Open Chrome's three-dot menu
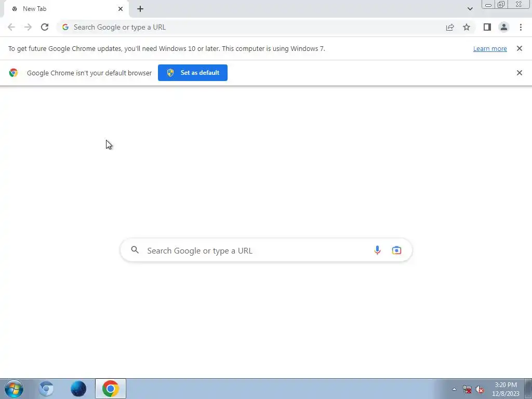Viewport: 532px width, 399px height. (x=521, y=27)
